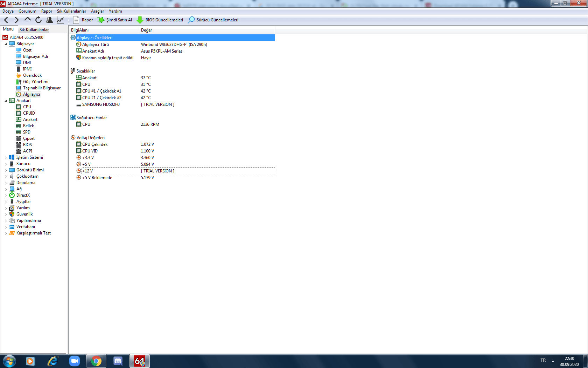Click the Veritabanı database icon
Viewport: 588px width, 368px height.
pos(12,227)
